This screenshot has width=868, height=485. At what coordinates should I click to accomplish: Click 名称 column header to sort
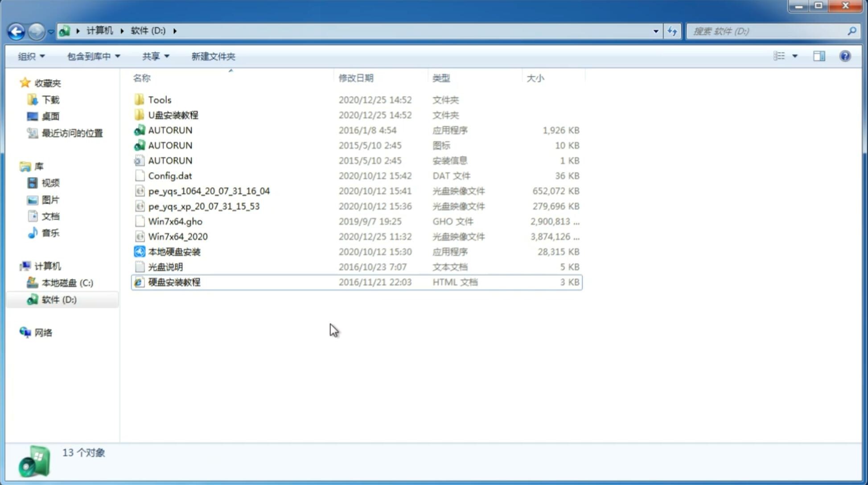point(142,78)
